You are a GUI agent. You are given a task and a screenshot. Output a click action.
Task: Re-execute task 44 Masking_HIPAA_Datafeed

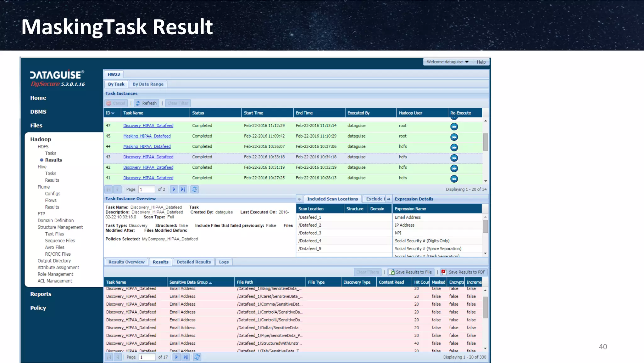click(x=454, y=147)
